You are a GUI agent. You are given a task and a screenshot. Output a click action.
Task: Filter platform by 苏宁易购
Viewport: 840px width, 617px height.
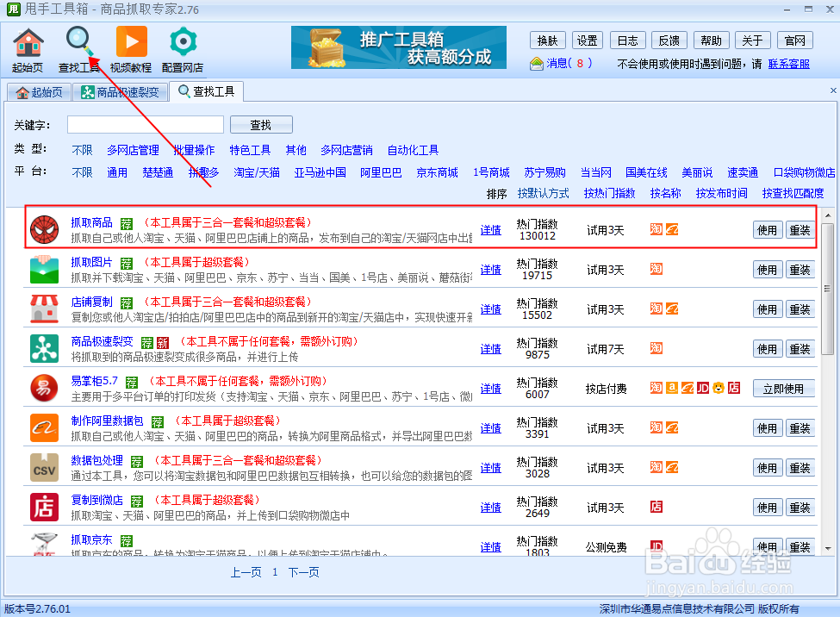click(x=544, y=172)
